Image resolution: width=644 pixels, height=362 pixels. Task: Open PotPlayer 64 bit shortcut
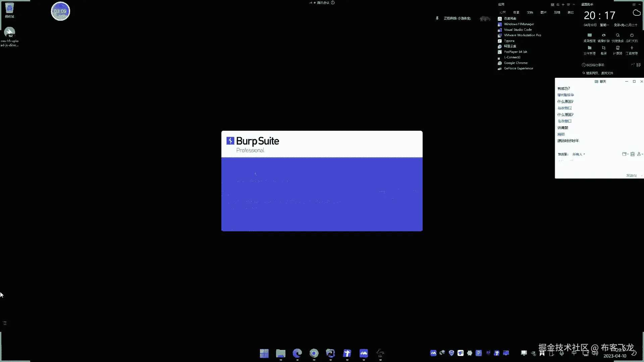pos(515,52)
